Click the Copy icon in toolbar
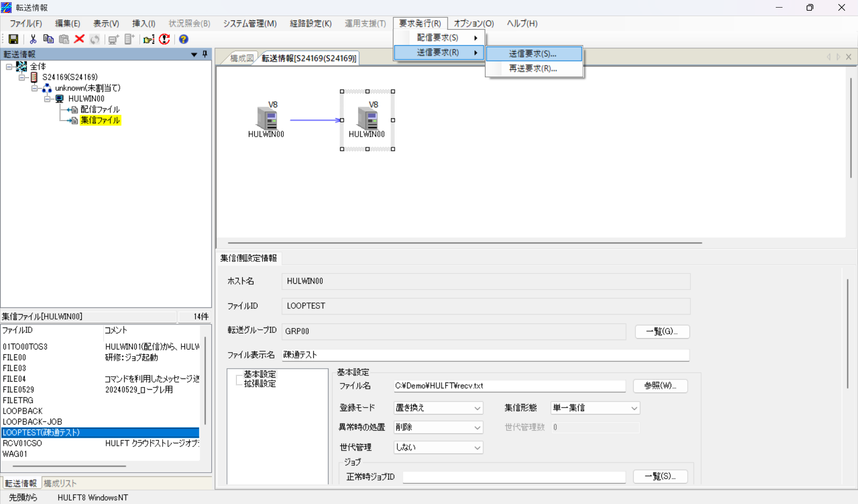The width and height of the screenshot is (858, 504). pyautogui.click(x=48, y=39)
